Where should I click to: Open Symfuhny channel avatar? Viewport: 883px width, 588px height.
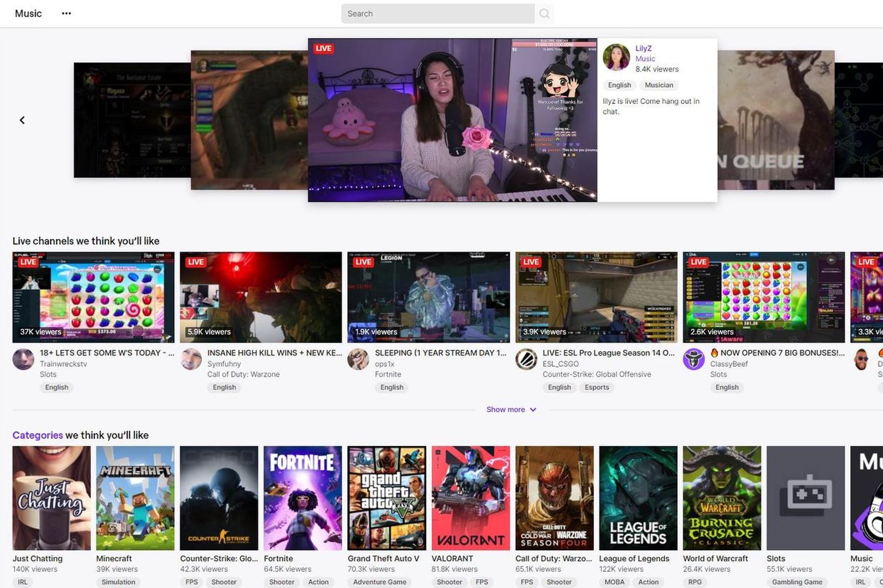[191, 359]
